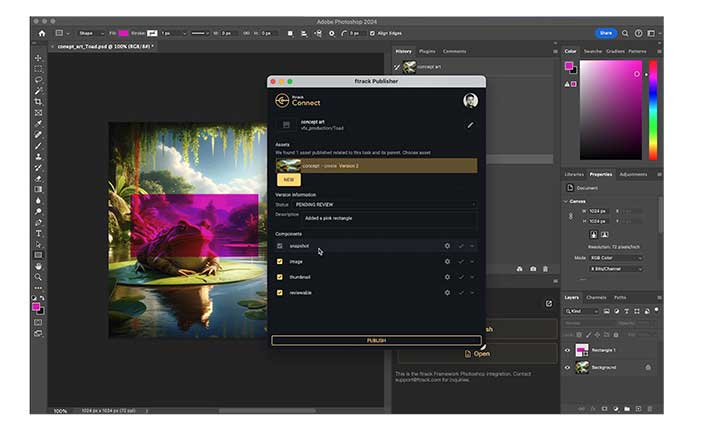The width and height of the screenshot is (715, 429).
Task: Select the Hand tool
Action: tap(38, 266)
